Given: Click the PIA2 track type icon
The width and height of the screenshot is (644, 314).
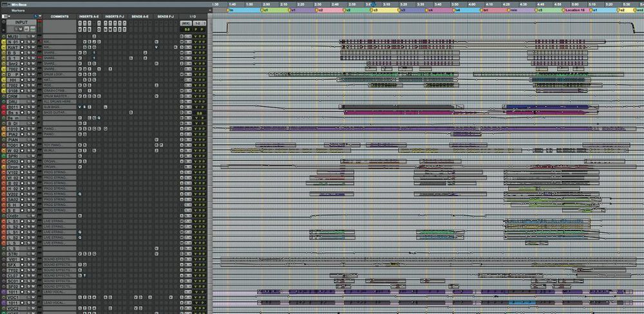Looking at the screenshot, I should (x=4, y=134).
